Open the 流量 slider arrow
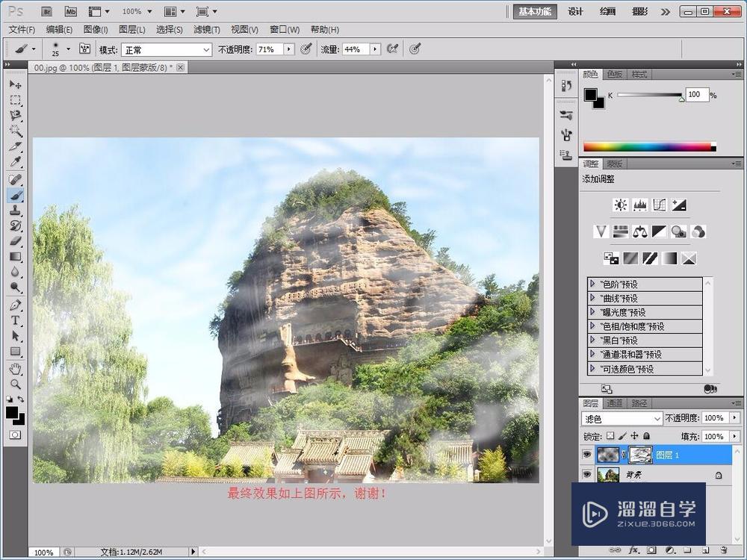Screen dimensions: 747x560 click(x=375, y=49)
